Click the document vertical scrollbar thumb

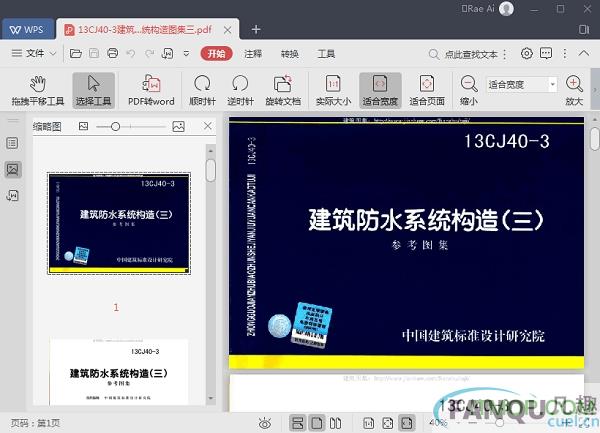pyautogui.click(x=595, y=139)
